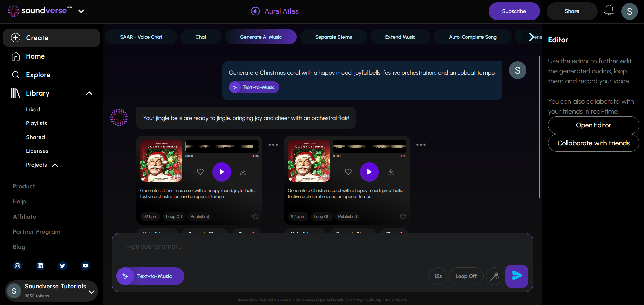Open Soundverse Instagram page
Viewport: 644px width, 305px height.
pos(17,266)
